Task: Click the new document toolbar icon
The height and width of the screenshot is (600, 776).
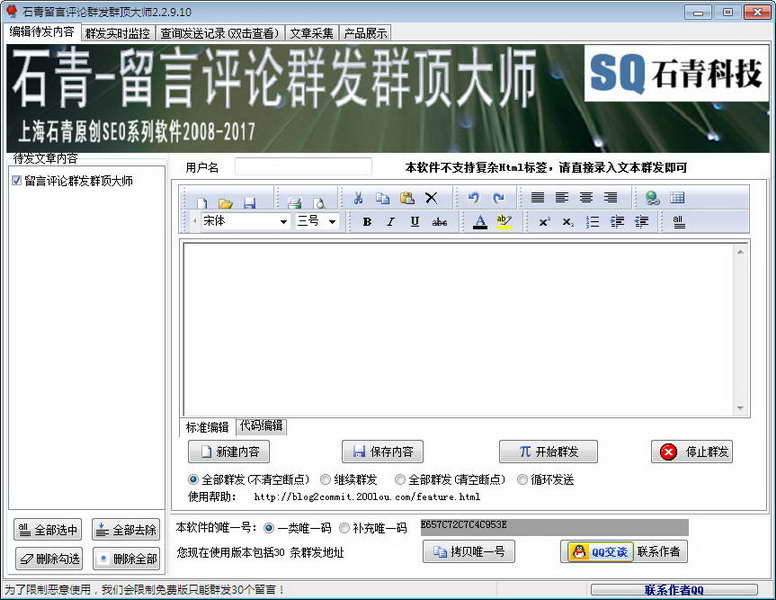Action: [x=201, y=203]
